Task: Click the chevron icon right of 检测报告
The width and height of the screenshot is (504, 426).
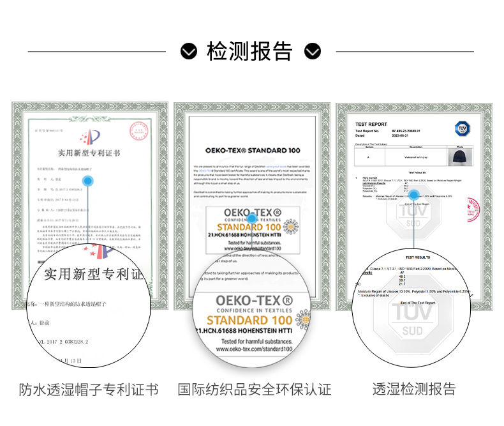Action: [x=313, y=51]
